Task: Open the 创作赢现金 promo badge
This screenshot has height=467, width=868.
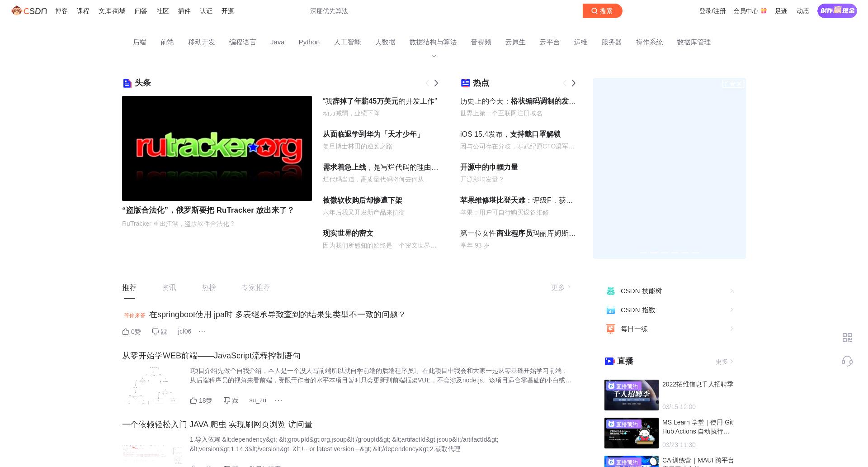Action: [x=837, y=11]
